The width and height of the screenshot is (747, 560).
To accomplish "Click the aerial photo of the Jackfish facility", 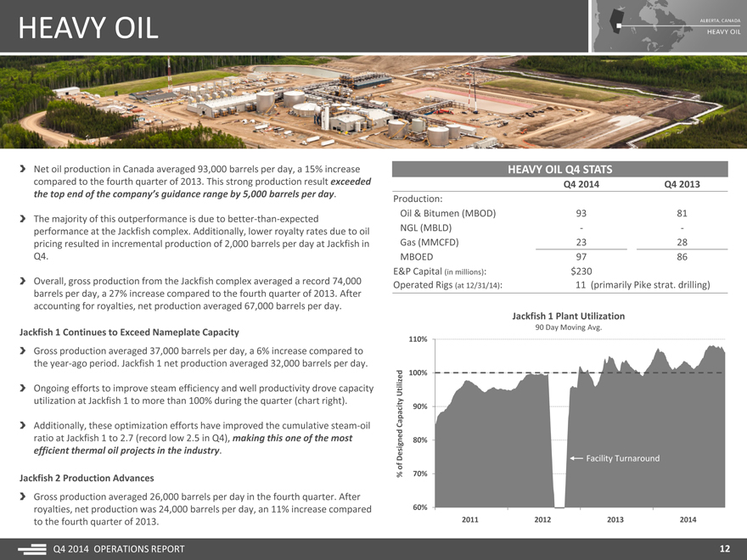I will tap(373, 100).
